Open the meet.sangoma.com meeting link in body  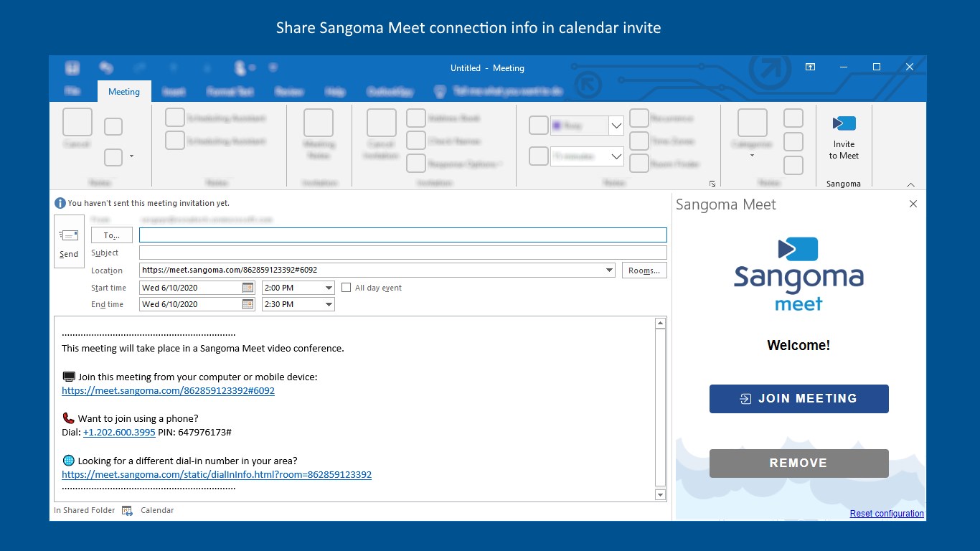[168, 391]
